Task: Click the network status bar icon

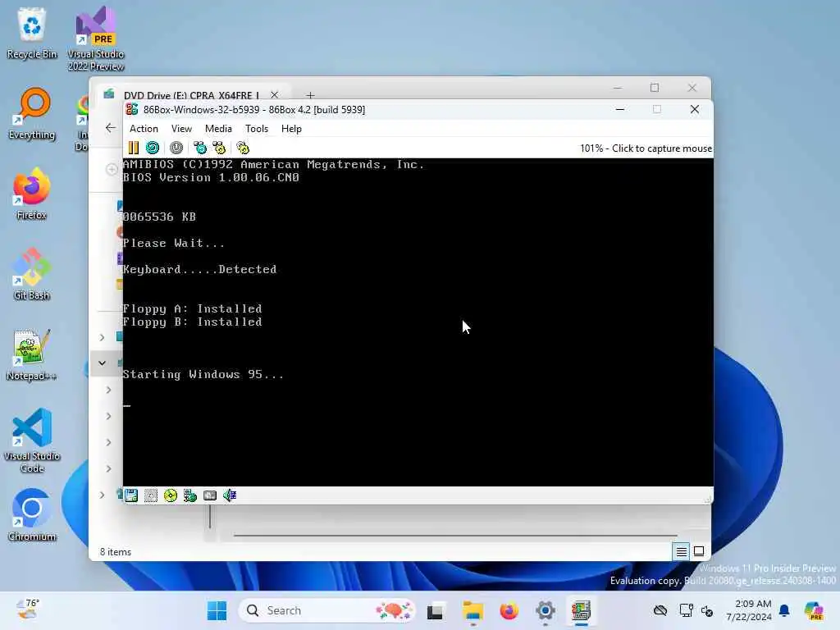Action: tap(190, 495)
